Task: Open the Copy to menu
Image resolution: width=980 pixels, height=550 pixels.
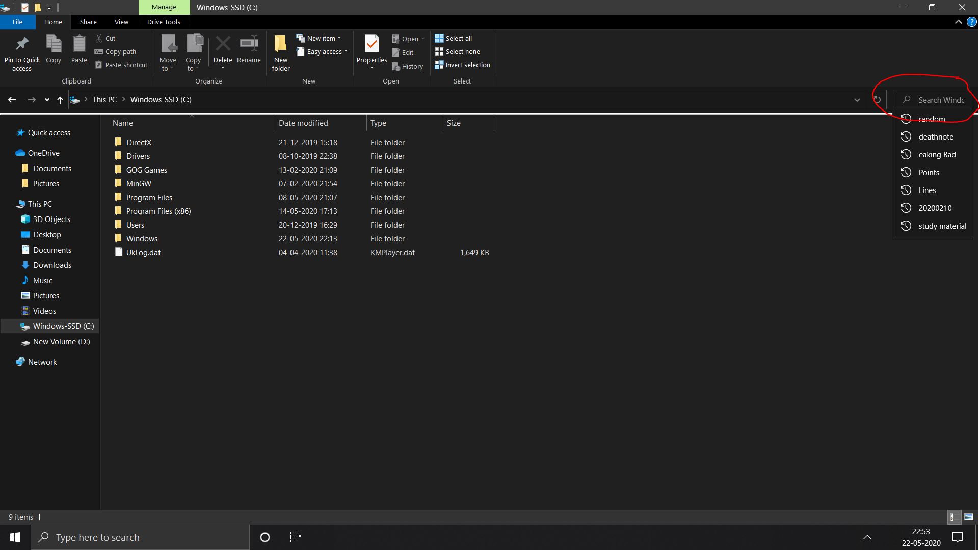Action: 193,53
